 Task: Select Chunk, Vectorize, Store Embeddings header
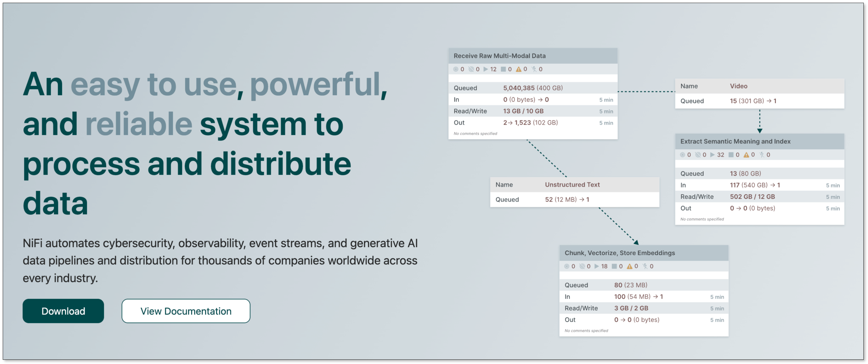644,253
